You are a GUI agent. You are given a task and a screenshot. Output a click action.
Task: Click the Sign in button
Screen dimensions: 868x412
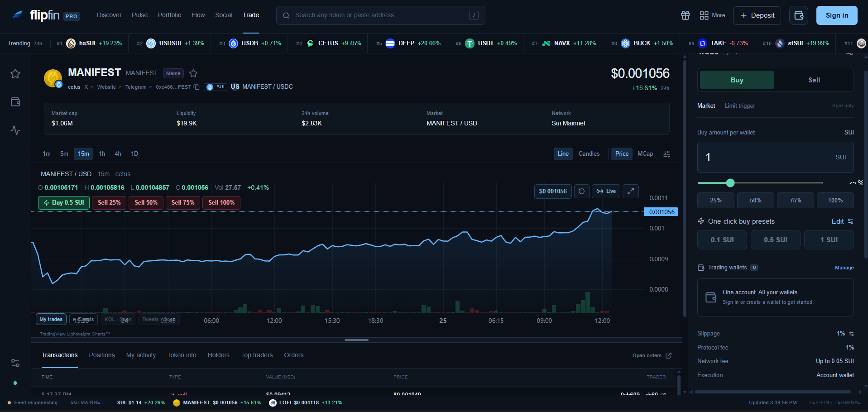click(x=837, y=15)
